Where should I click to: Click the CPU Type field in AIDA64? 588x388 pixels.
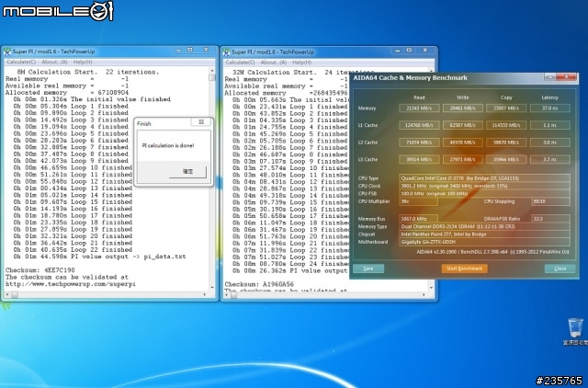click(484, 178)
